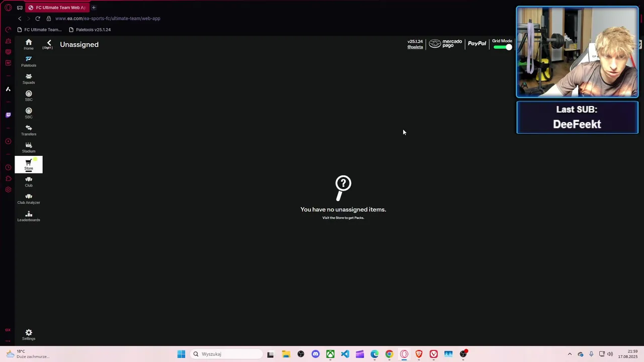Open the volume control in tray
Screen dimensions: 644x362
[610, 354]
